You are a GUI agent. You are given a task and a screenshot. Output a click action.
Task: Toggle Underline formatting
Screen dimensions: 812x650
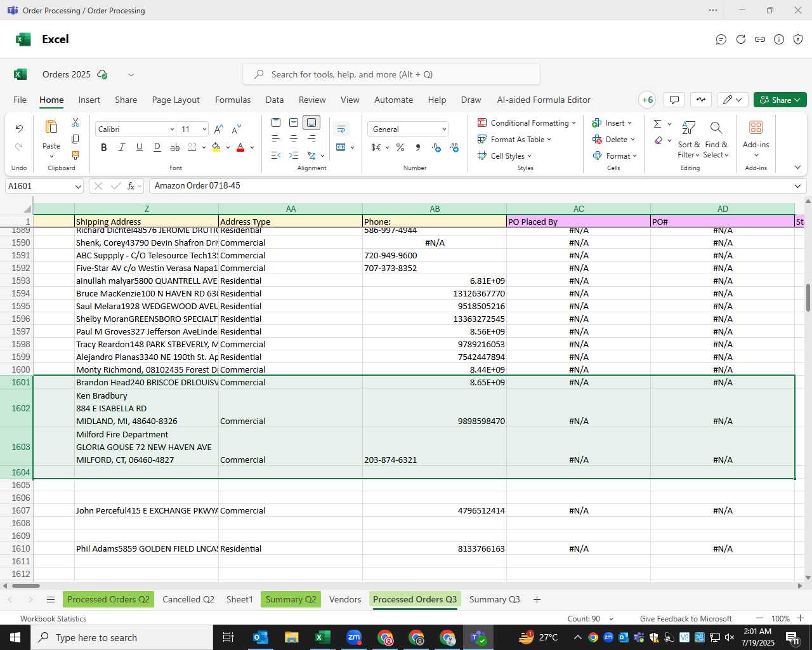pos(140,147)
